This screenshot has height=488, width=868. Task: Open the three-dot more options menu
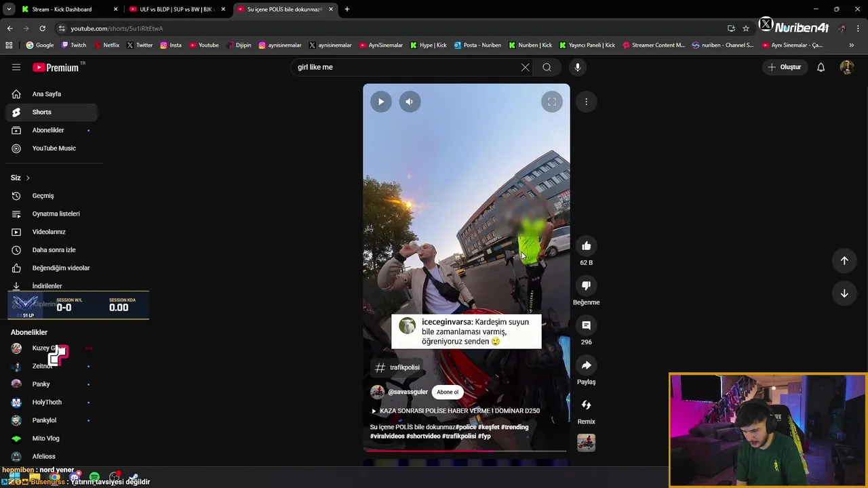click(586, 102)
